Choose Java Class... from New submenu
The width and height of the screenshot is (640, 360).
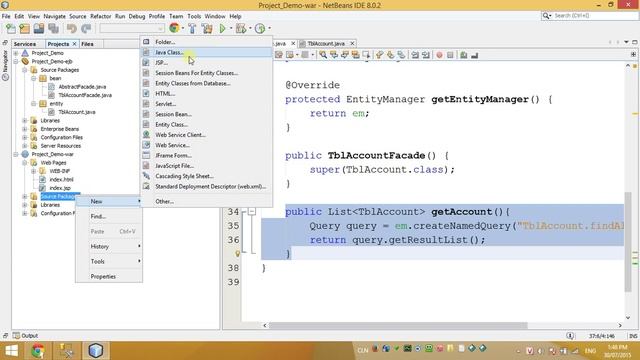coord(206,52)
